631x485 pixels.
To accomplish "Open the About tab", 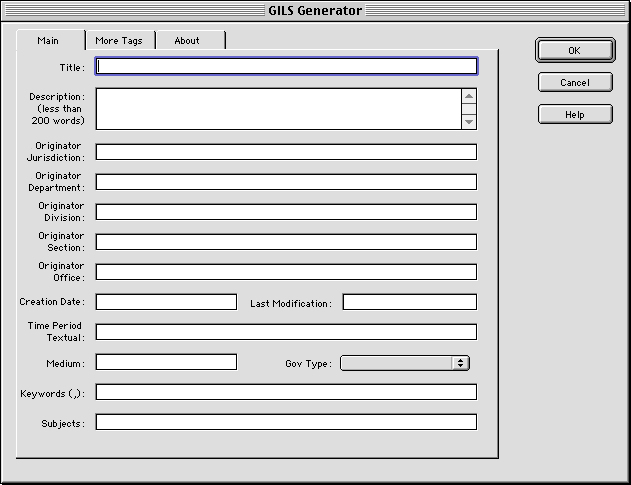I will click(x=187, y=41).
